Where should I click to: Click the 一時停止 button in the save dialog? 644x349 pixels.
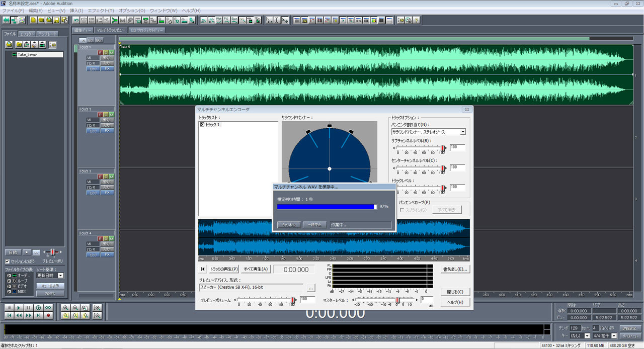point(315,225)
